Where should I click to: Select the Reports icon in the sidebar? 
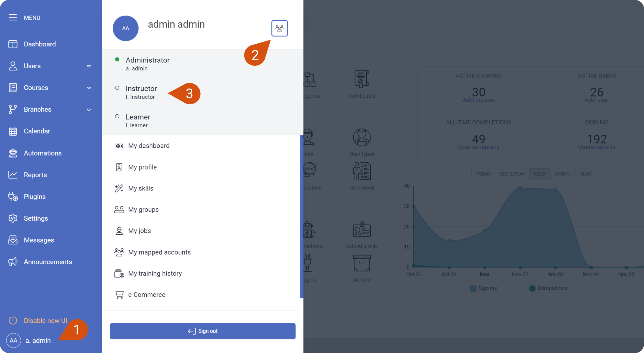(x=13, y=175)
